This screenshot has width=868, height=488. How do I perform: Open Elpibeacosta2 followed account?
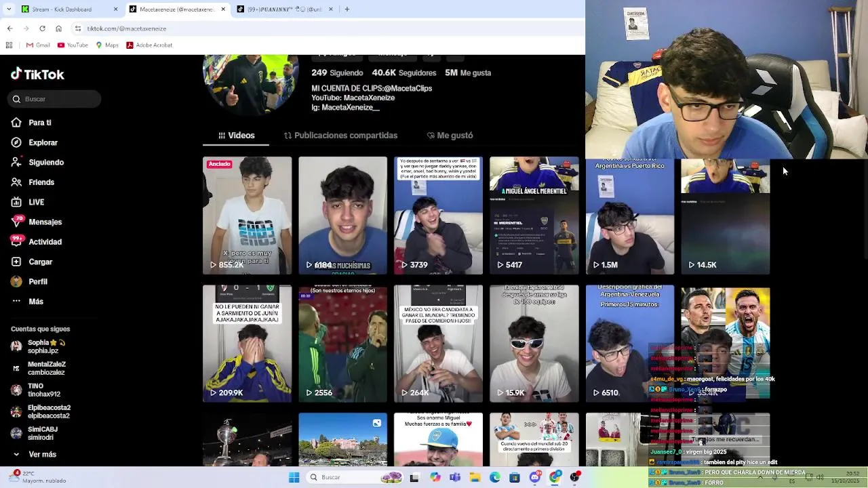(41, 411)
